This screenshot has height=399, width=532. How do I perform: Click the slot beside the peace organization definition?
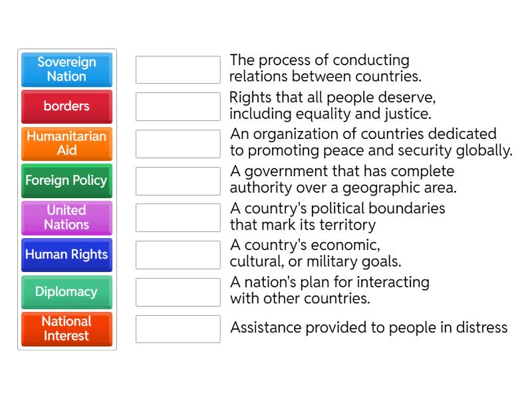[x=177, y=144]
